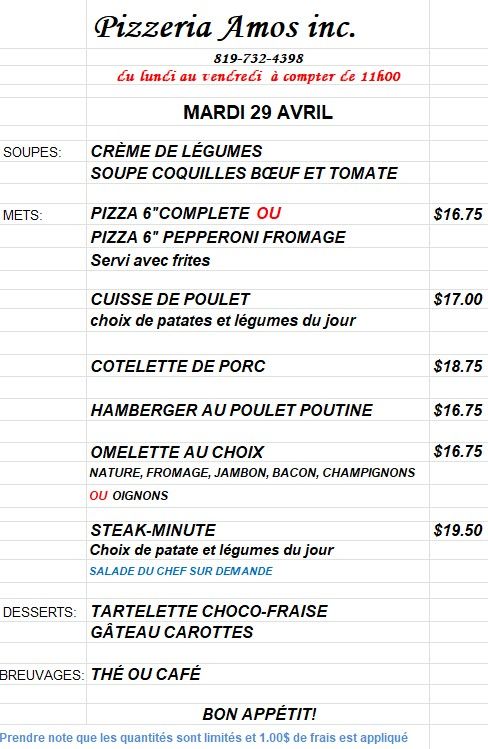Image resolution: width=488 pixels, height=749 pixels.
Task: Click the $18.75 price cell
Action: point(458,366)
